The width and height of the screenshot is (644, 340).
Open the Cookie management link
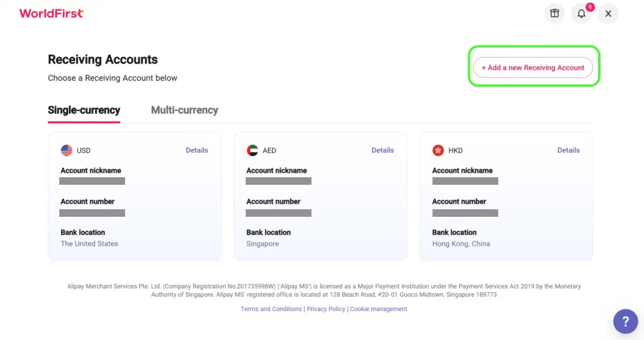tap(379, 309)
